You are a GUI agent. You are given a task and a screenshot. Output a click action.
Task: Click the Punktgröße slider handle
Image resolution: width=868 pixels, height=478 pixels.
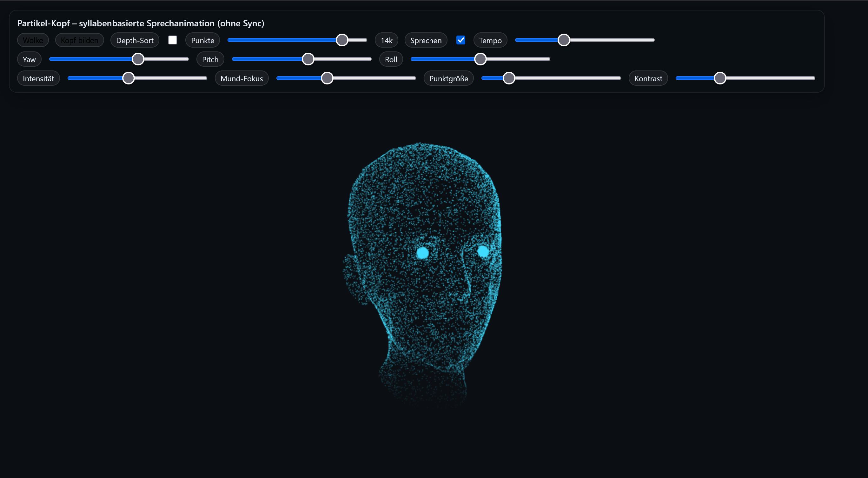click(508, 78)
